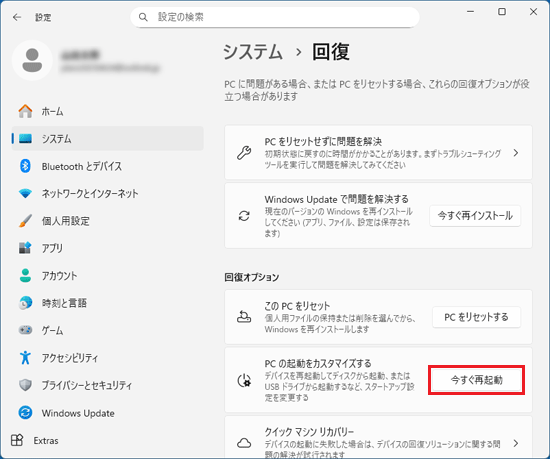
Task: Click the search magnifier icon
Action: (143, 17)
